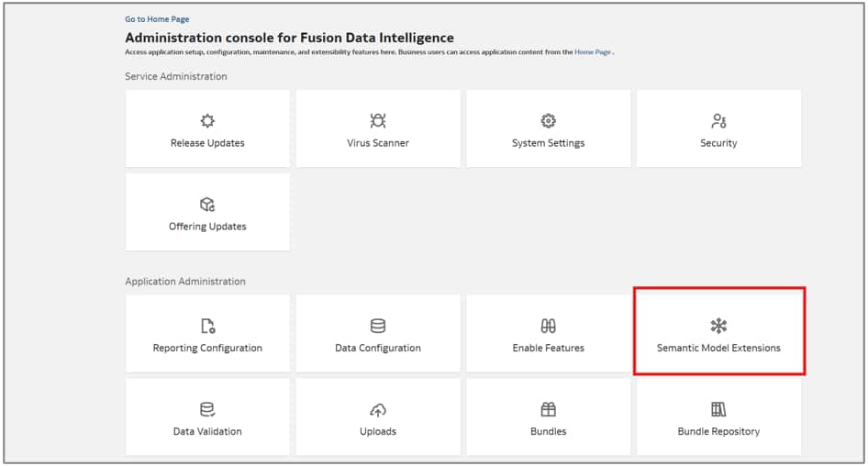Click the Offering Updates cube icon
868x466 pixels.
207,205
